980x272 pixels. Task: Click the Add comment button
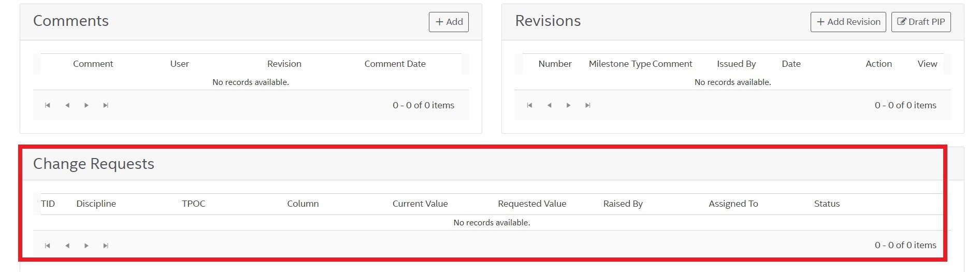pos(449,22)
